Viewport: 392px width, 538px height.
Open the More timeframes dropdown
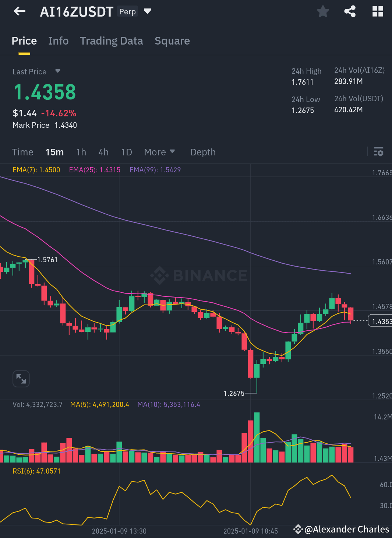coord(159,152)
